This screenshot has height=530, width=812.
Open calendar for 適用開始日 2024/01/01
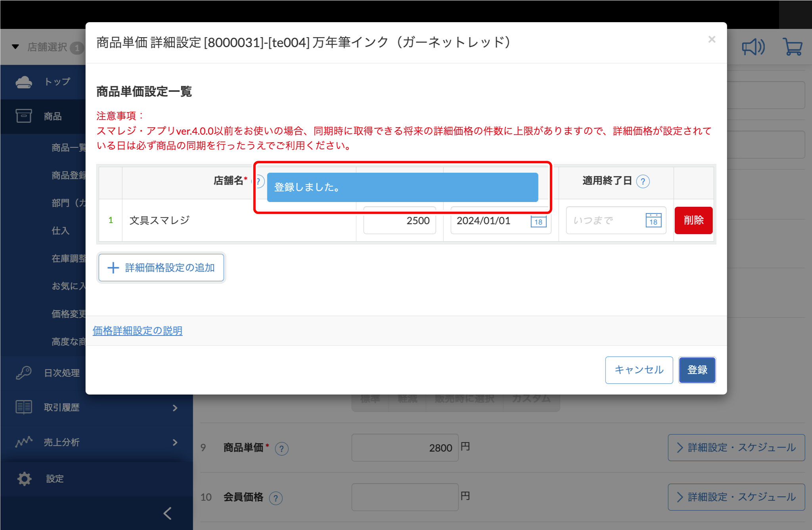(538, 221)
